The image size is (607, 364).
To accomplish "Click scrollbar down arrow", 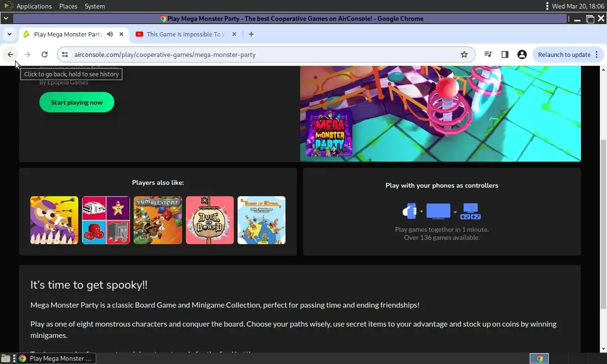I will click(x=603, y=349).
